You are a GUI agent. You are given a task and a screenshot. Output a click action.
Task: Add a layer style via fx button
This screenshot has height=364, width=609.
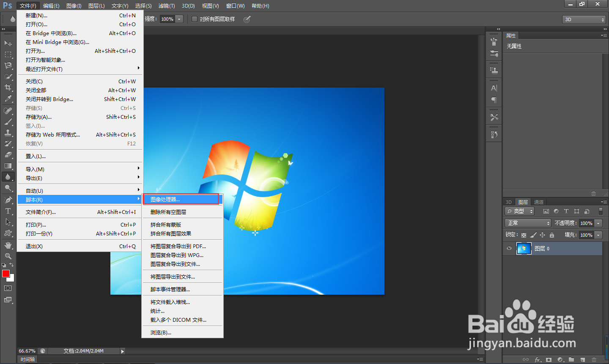click(x=538, y=360)
